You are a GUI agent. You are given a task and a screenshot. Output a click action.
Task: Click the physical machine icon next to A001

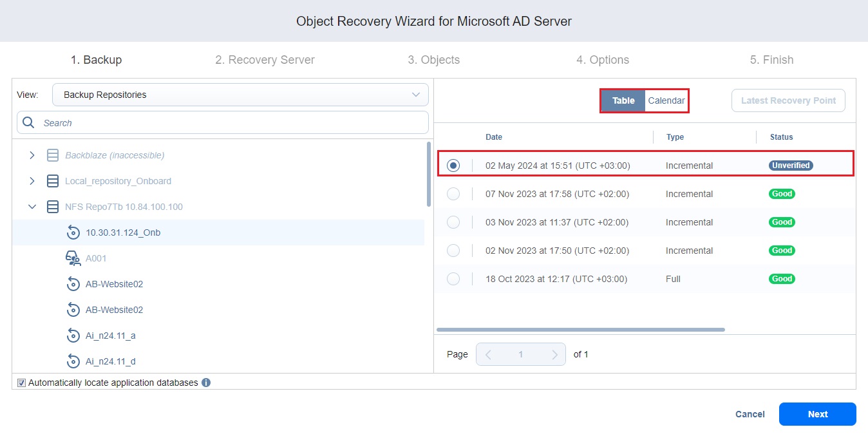(73, 258)
